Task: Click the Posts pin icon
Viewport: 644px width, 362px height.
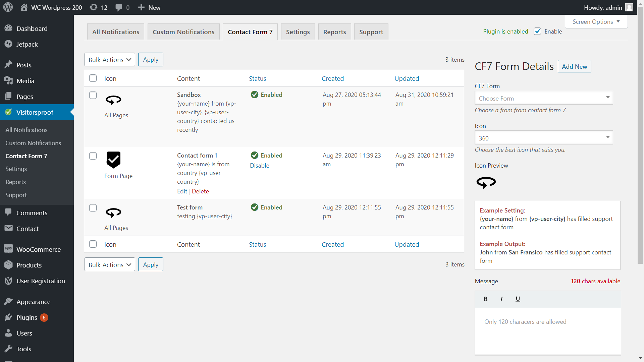Action: tap(8, 65)
